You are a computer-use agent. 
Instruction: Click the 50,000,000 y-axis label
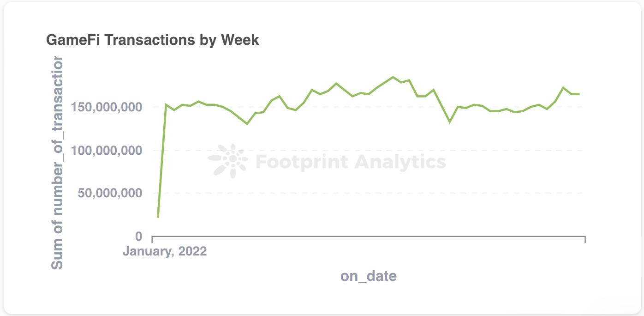[x=111, y=193]
